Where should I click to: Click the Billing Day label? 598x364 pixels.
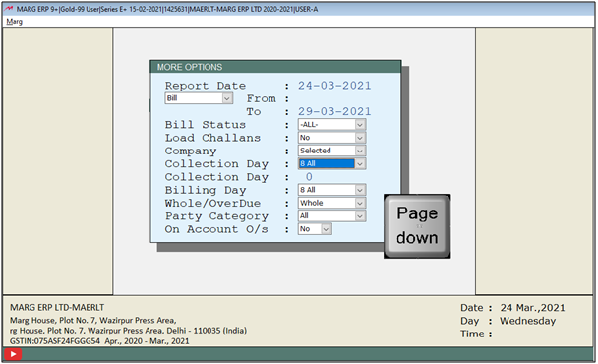206,190
